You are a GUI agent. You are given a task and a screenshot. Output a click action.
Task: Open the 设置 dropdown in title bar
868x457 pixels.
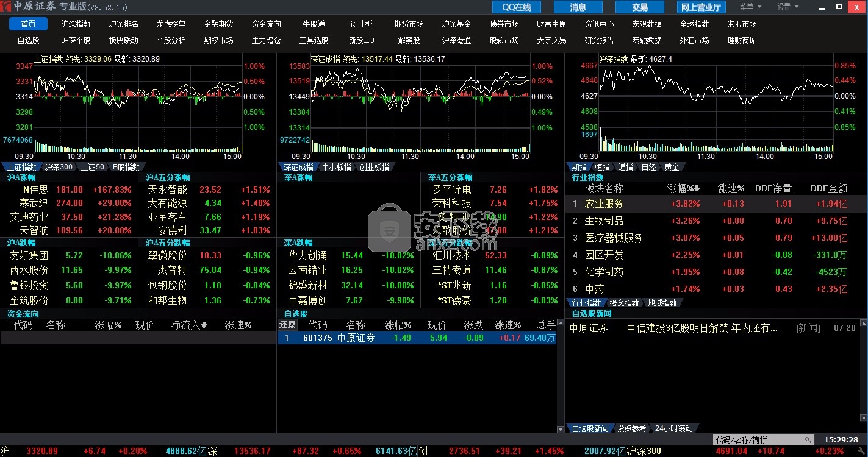(788, 7)
